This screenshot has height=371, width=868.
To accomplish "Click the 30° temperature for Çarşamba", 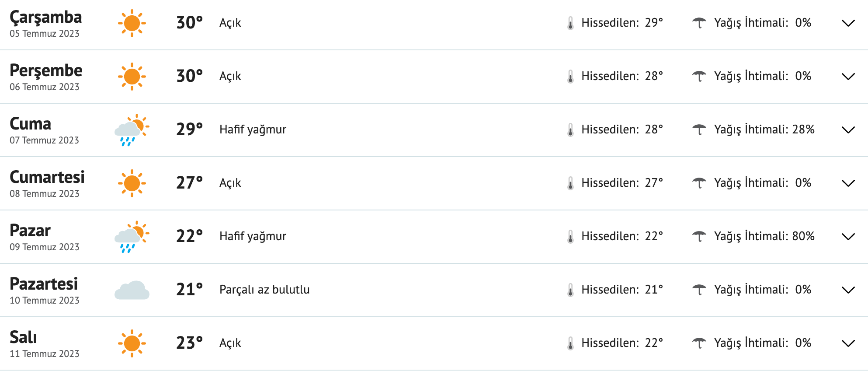I will click(188, 23).
